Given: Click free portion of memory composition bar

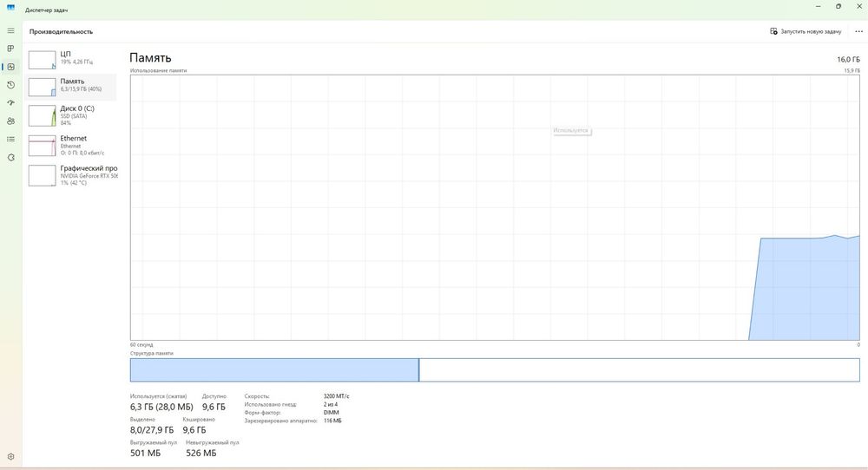Looking at the screenshot, I should 640,370.
